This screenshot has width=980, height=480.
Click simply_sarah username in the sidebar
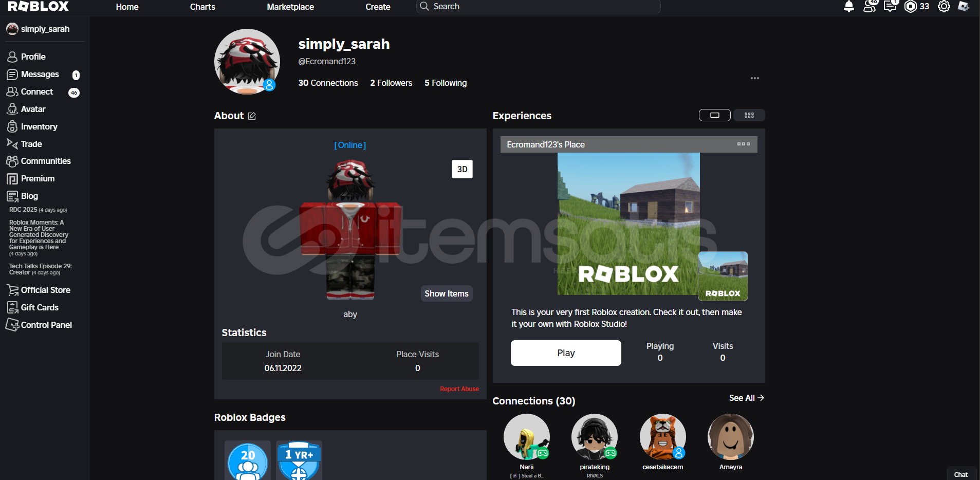pos(45,29)
